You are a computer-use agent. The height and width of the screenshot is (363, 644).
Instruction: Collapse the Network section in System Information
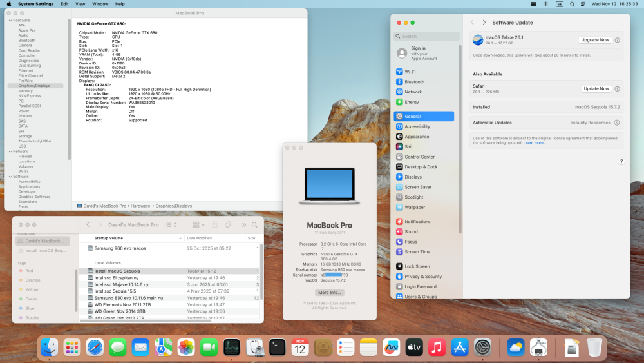[10, 152]
